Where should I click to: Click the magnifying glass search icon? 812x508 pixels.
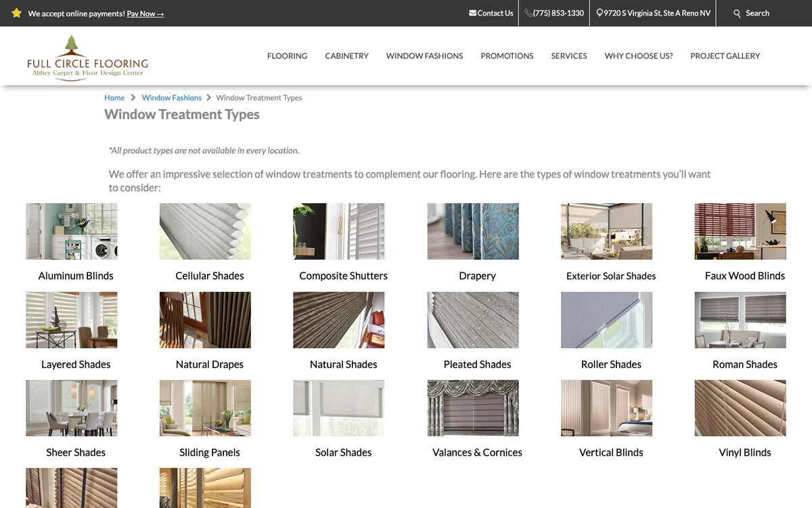pyautogui.click(x=738, y=14)
